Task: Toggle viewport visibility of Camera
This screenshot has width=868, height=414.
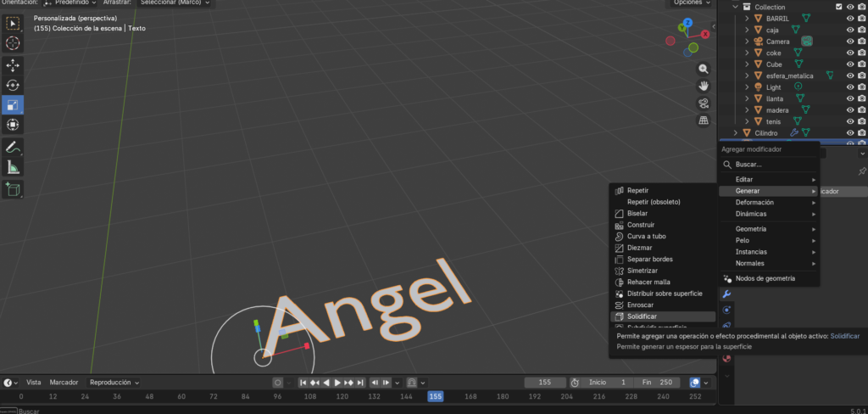Action: coord(850,41)
